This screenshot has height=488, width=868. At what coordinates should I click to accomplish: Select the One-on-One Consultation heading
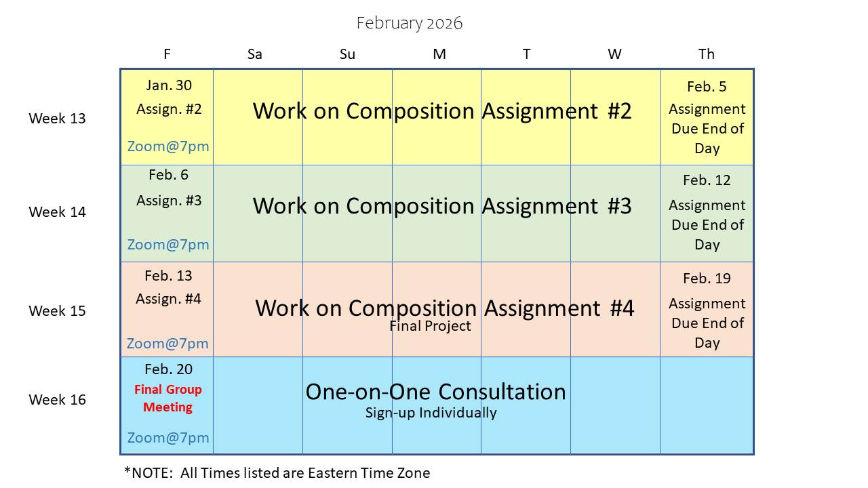pyautogui.click(x=435, y=392)
